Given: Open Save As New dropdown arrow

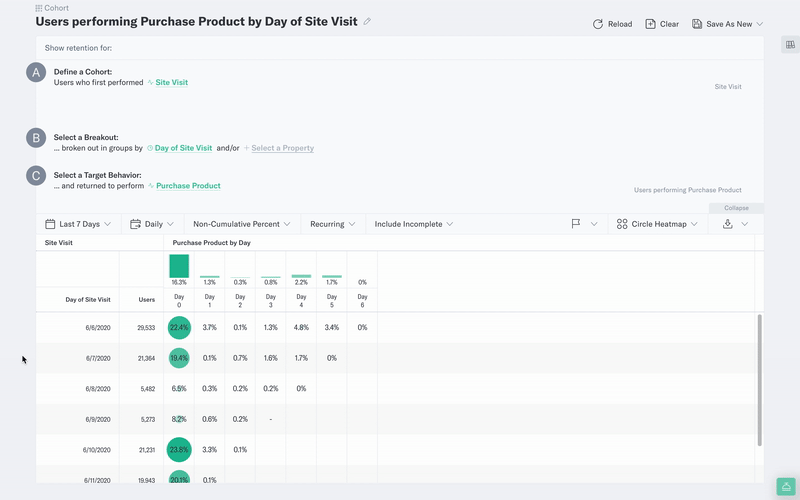Looking at the screenshot, I should tap(759, 24).
